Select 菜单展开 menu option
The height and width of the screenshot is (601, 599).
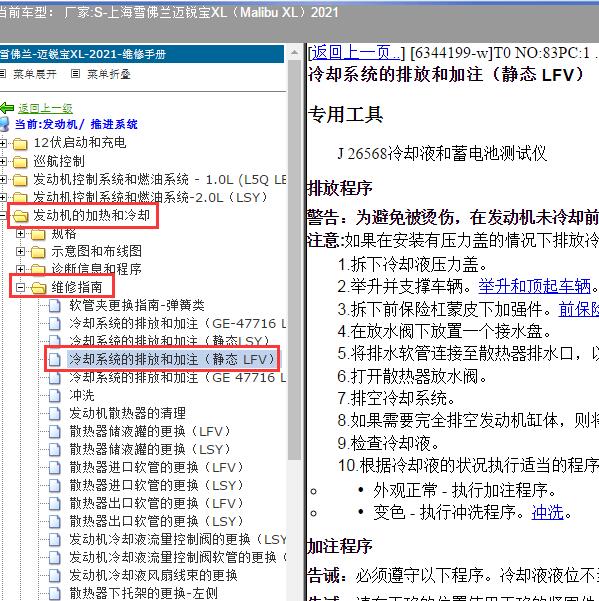(x=35, y=74)
